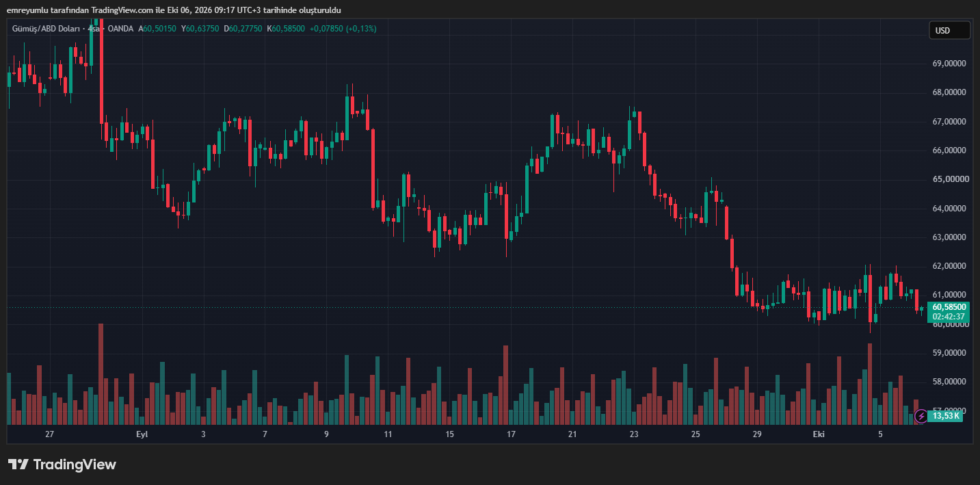
Task: Click the Eyl month label on time axis
Action: coord(142,434)
